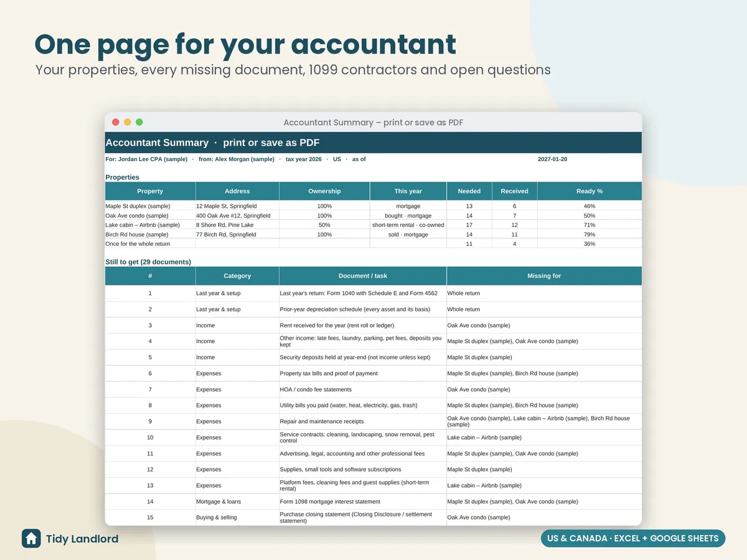
Task: Click the US & CANADA · EXCEL + GOOGLE SHEETS badge
Action: pos(633,538)
